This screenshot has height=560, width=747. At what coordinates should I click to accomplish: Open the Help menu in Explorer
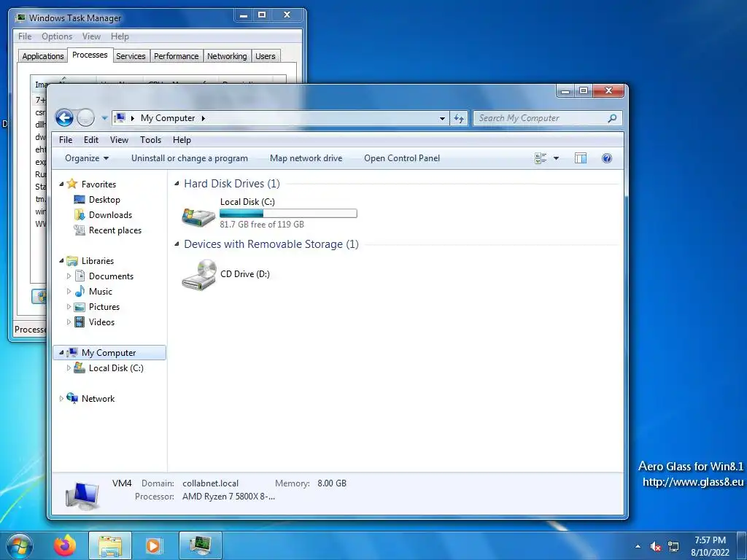click(x=182, y=139)
